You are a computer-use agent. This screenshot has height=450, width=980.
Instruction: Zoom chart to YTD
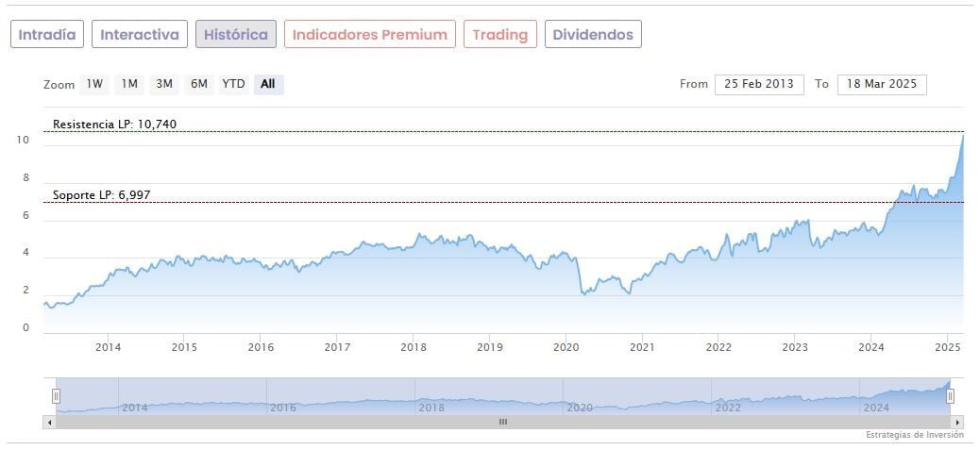[233, 84]
